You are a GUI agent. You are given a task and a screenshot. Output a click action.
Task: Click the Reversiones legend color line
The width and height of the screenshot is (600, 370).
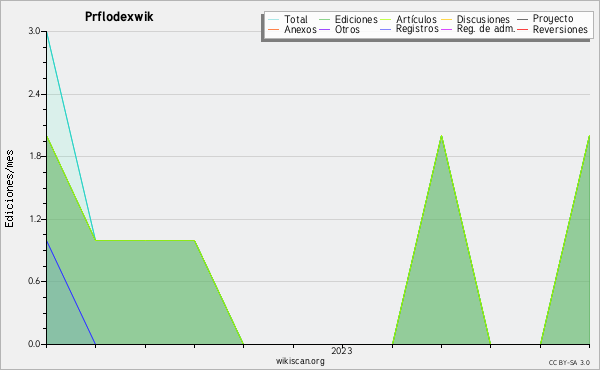[523, 30]
